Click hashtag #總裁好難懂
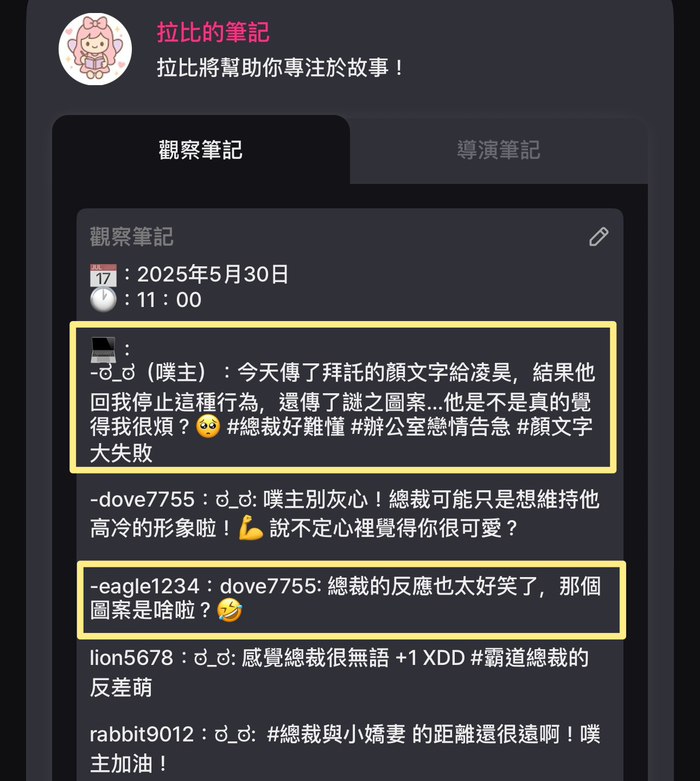Viewport: 700px width, 781px height. pyautogui.click(x=285, y=427)
